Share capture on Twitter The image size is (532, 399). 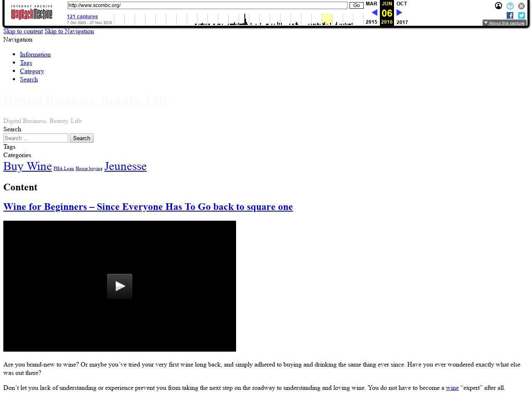tap(521, 15)
